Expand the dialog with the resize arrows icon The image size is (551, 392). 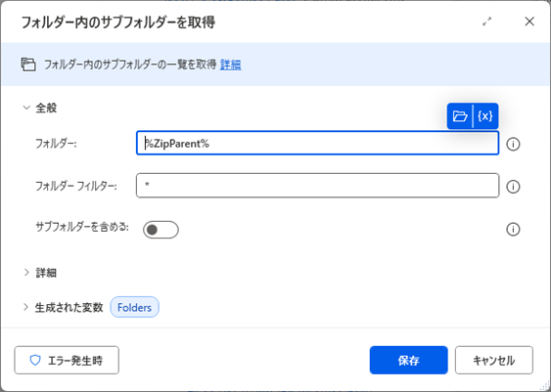[x=487, y=22]
